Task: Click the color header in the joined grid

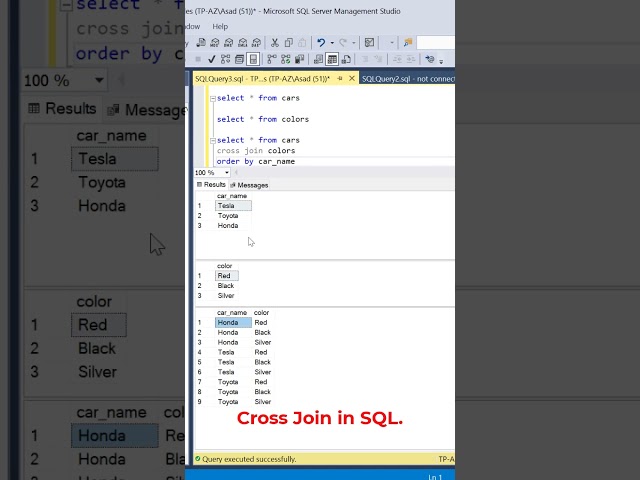Action: pyautogui.click(x=261, y=313)
